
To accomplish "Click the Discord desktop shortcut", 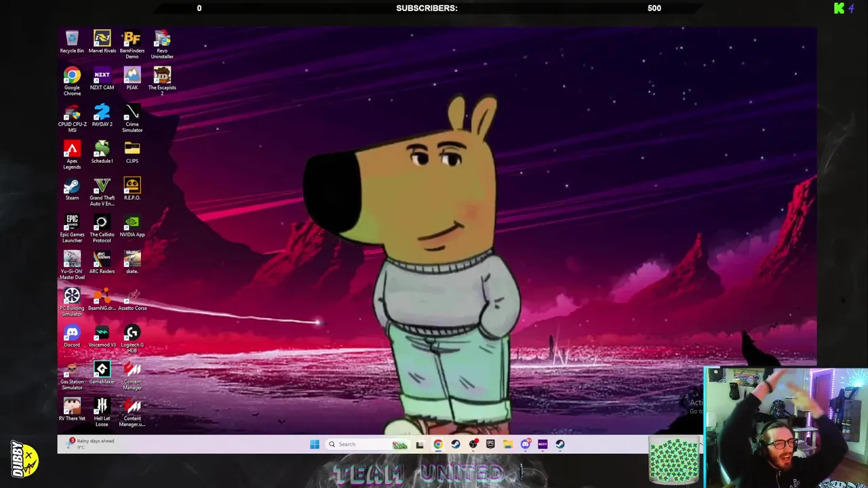I will tap(72, 335).
